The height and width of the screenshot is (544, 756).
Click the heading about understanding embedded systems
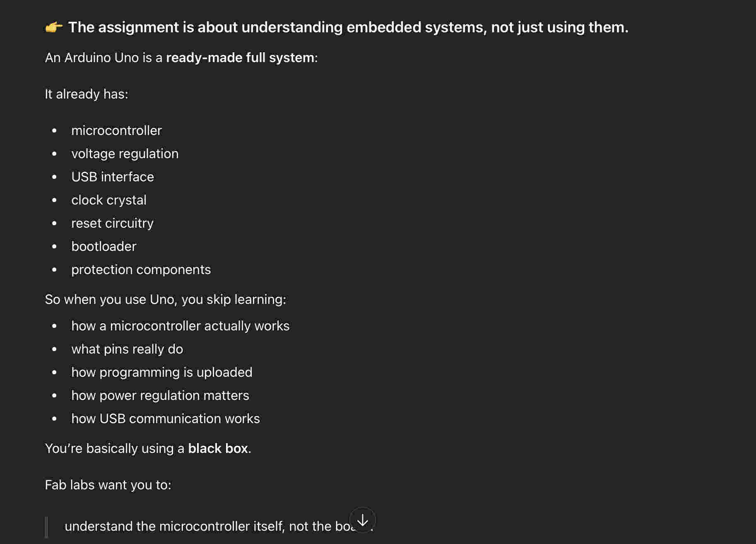[x=348, y=27]
